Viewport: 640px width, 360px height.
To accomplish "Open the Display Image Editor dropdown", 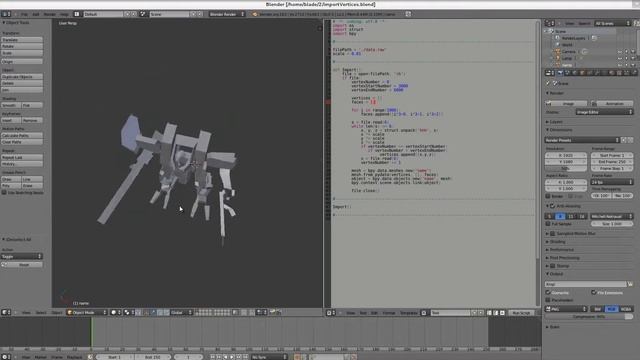I will coord(604,112).
